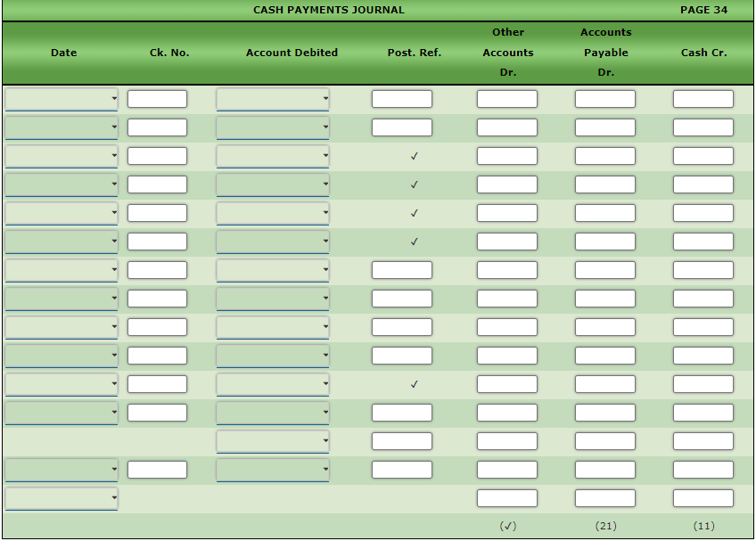The width and height of the screenshot is (756, 541).
Task: Click the fifth row's Ck. No. field
Action: pyautogui.click(x=157, y=213)
